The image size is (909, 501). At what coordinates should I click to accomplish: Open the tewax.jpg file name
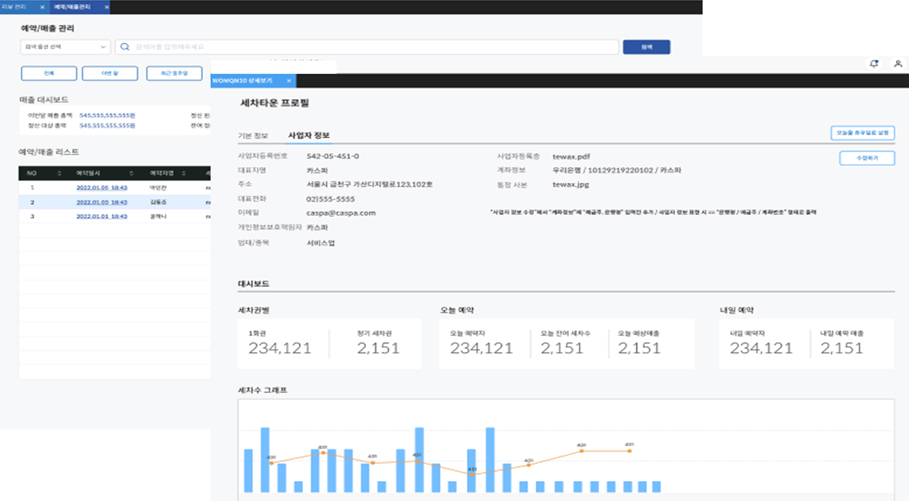point(570,184)
